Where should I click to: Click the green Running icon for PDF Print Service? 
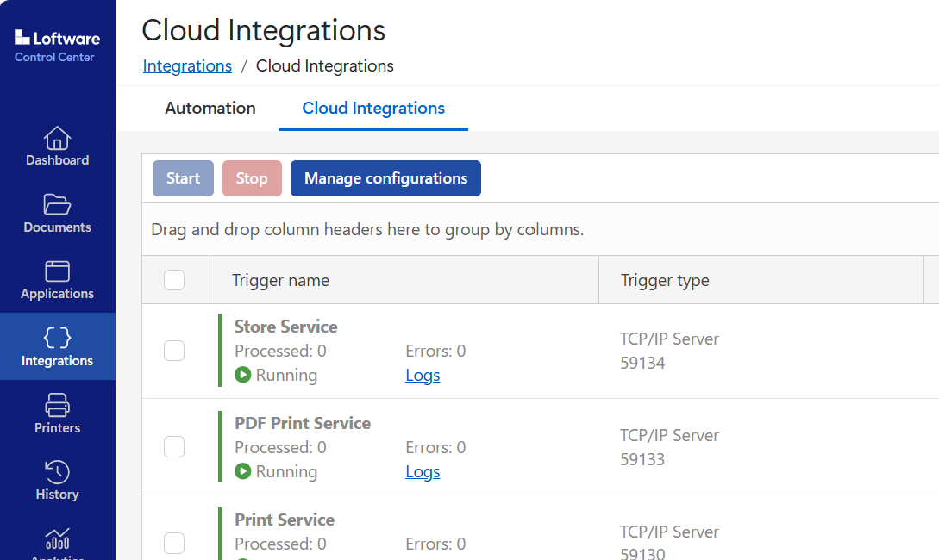point(242,471)
